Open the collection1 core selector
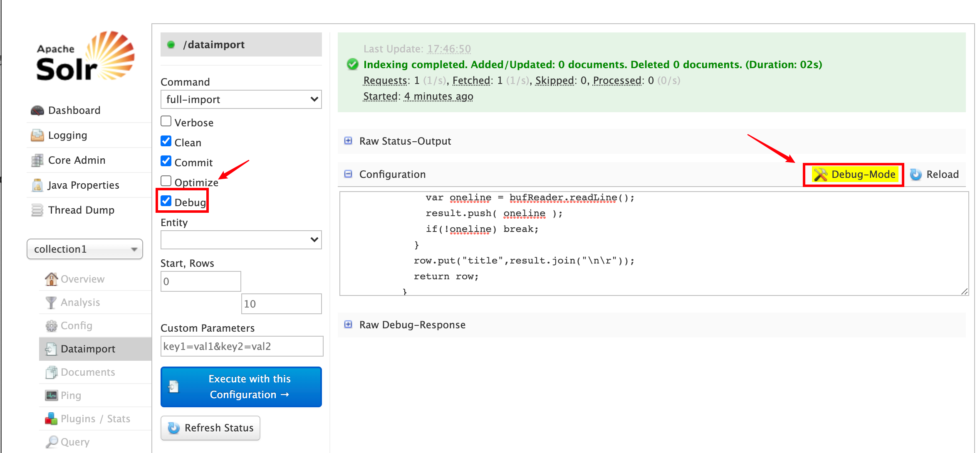 (85, 249)
